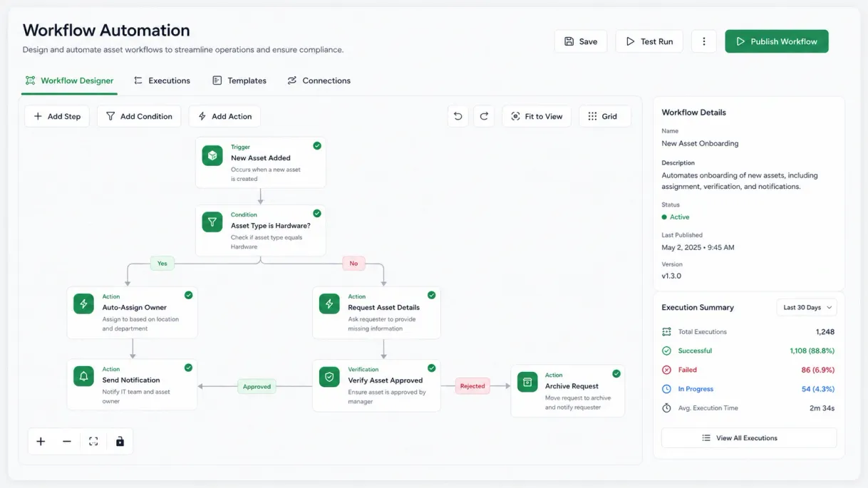Select the Yes branch label

click(x=162, y=264)
